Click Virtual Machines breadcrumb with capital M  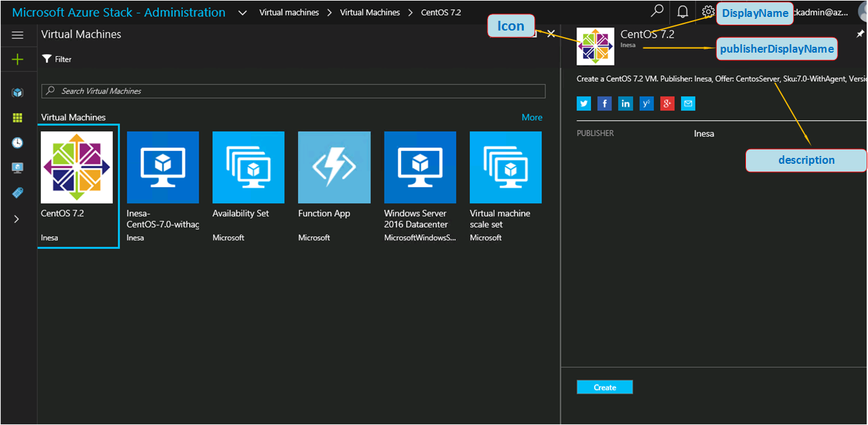point(370,12)
